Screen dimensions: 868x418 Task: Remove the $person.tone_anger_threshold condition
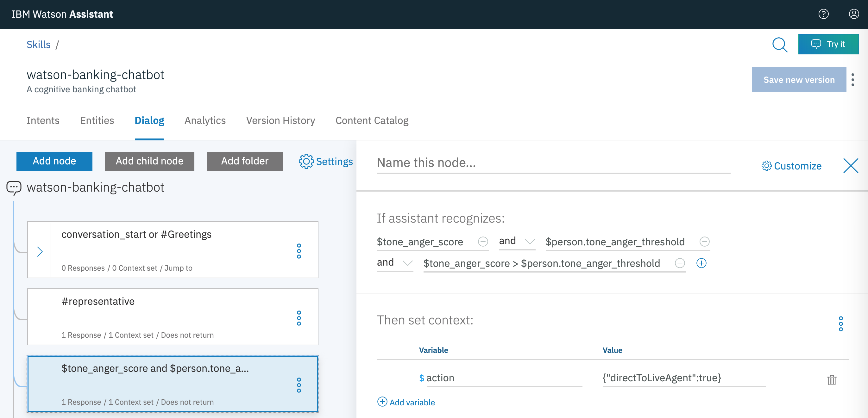704,241
